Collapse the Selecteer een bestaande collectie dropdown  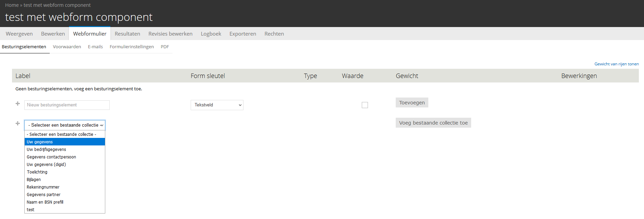pos(65,125)
